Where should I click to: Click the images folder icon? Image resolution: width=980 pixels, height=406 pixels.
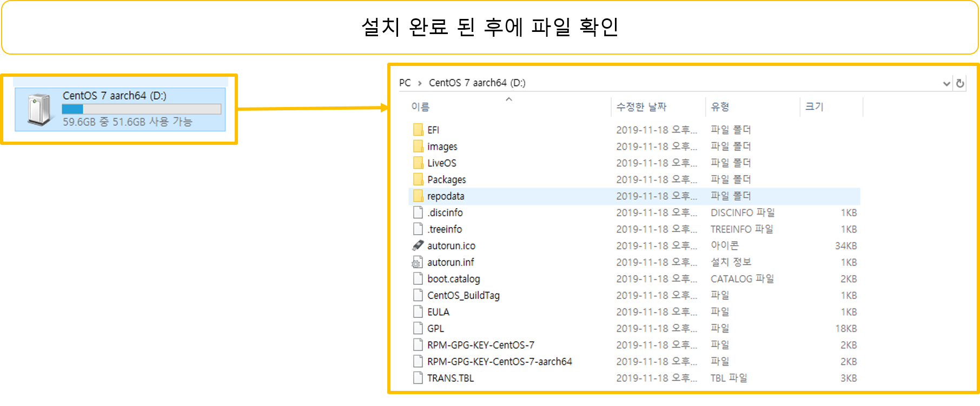(x=418, y=147)
